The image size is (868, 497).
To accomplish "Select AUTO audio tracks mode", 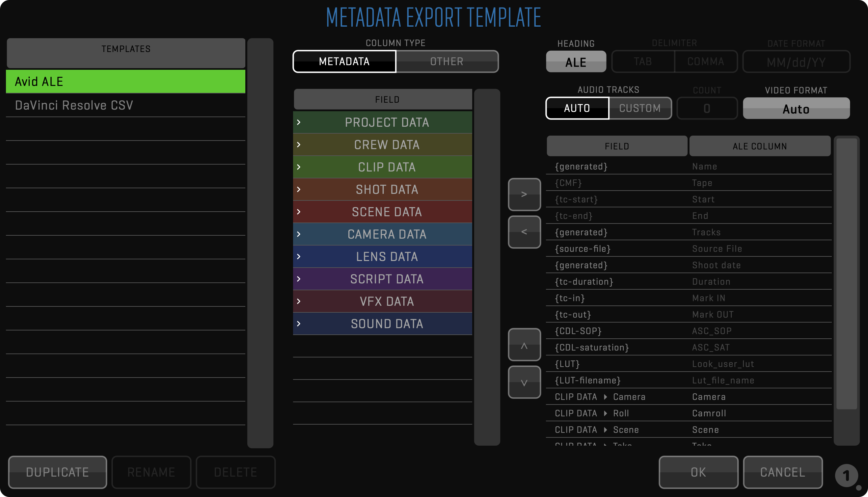I will [x=577, y=108].
